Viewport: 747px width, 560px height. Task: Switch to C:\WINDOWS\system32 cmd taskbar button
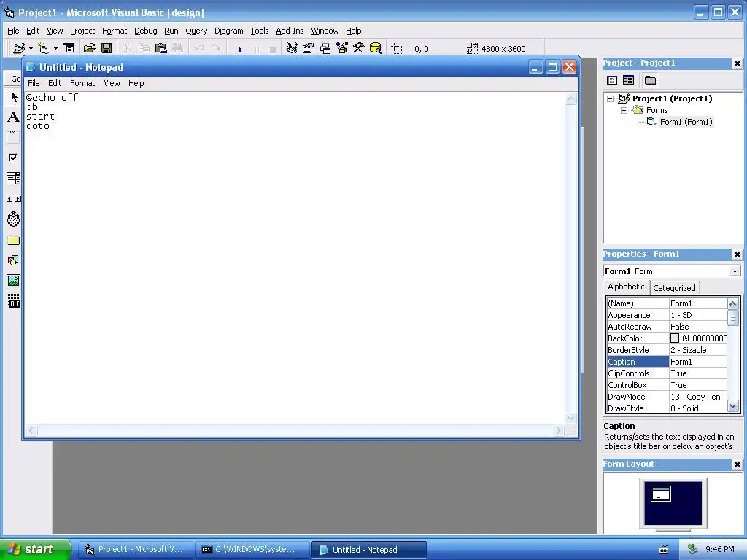[x=252, y=550]
